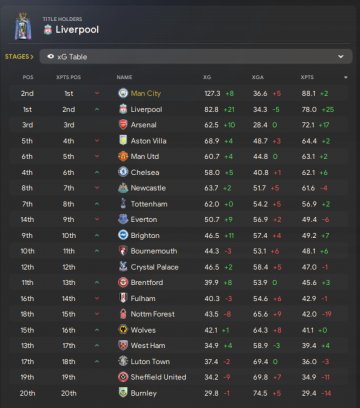Click the Wolves crest icon
This screenshot has width=360, height=408.
[x=123, y=330]
